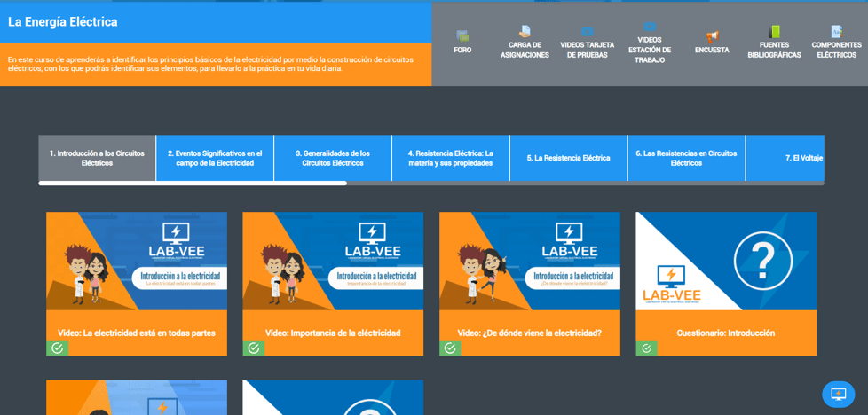Click link Video: La electricidad está en todas partes

[137, 333]
